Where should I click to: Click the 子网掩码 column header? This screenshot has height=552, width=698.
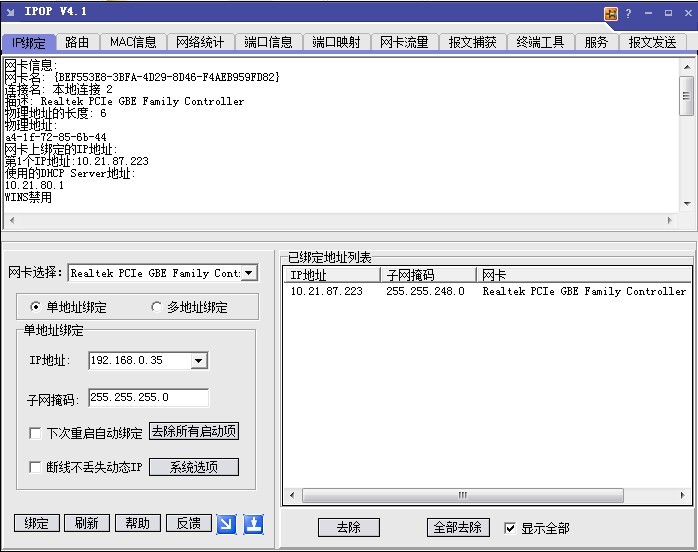[428, 275]
